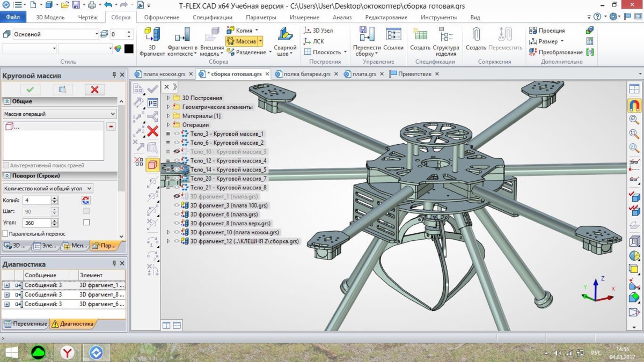Click the Save icon in quick access toolbar
The width and height of the screenshot is (644, 362).
(x=76, y=5)
